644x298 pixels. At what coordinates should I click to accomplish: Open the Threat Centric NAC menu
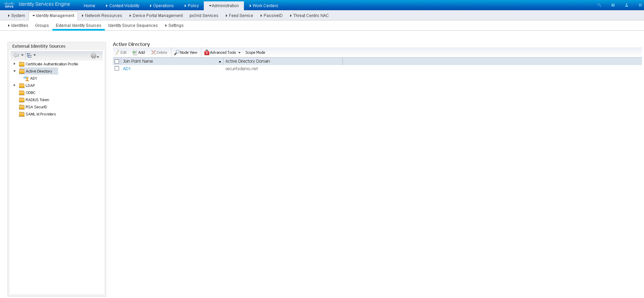309,16
